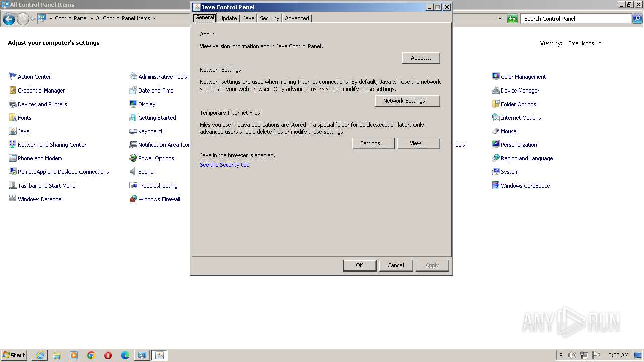Expand the View by Small icons dropdown
644x362 pixels.
pos(585,43)
